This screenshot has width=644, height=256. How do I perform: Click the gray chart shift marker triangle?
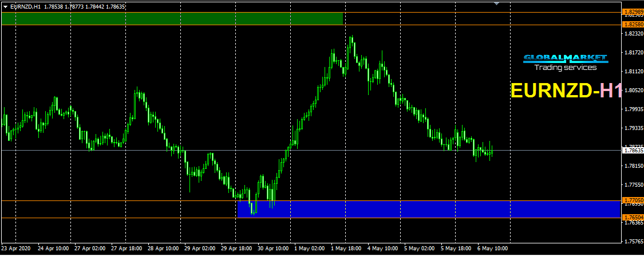(496, 3)
